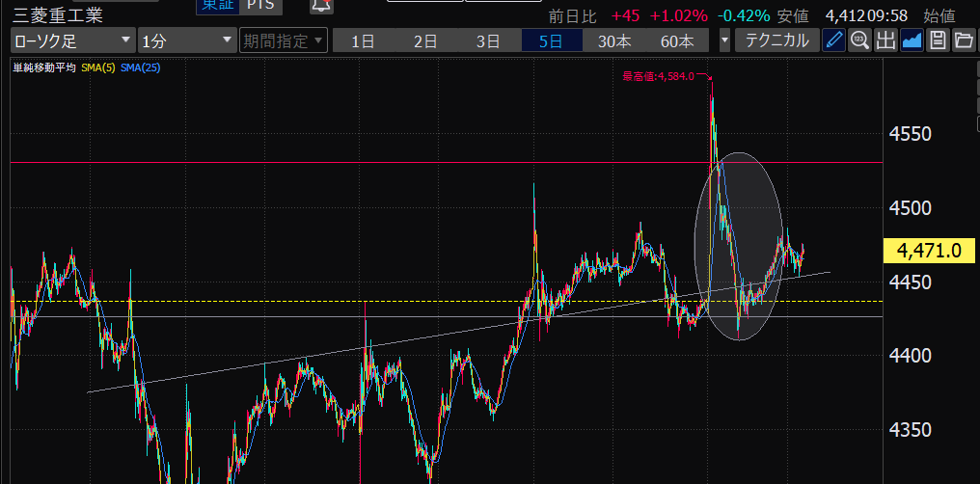Open the 1分 interval dropdown
The width and height of the screenshot is (980, 484).
coord(185,40)
